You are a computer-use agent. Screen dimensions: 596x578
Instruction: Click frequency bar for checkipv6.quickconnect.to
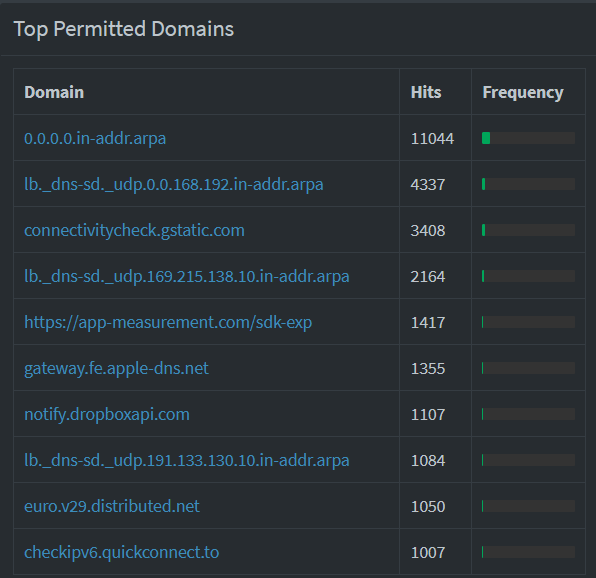(x=528, y=552)
